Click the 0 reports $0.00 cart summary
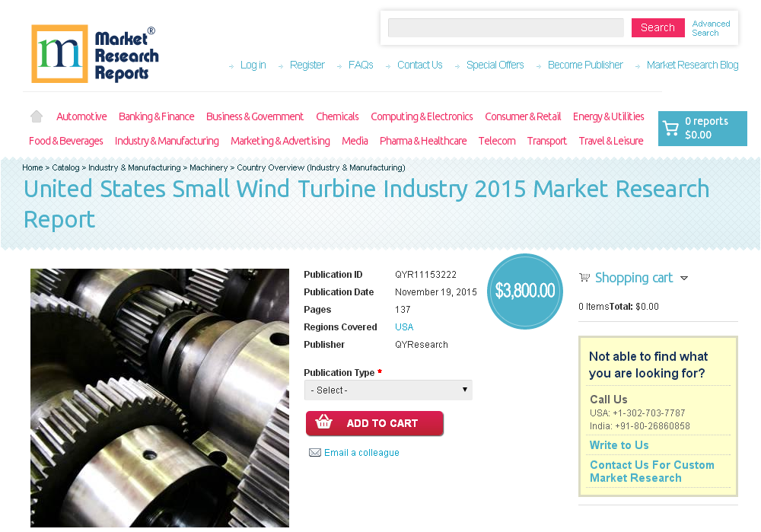761x532 pixels. [702, 128]
